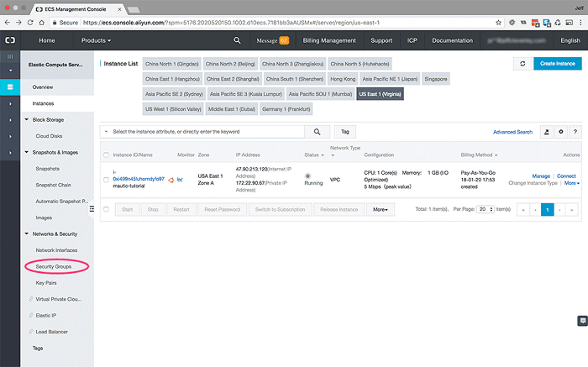
Task: Open the chat feedback icon at right edge
Action: click(582, 321)
